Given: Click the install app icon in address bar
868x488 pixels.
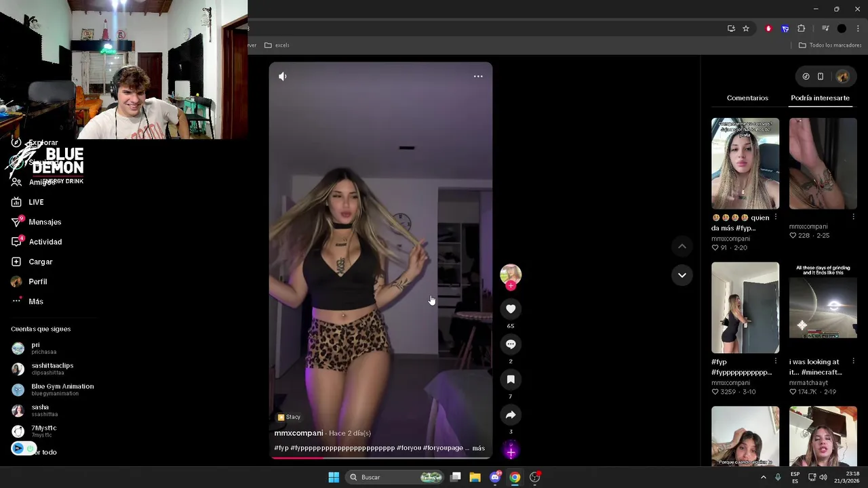Looking at the screenshot, I should 731,28.
